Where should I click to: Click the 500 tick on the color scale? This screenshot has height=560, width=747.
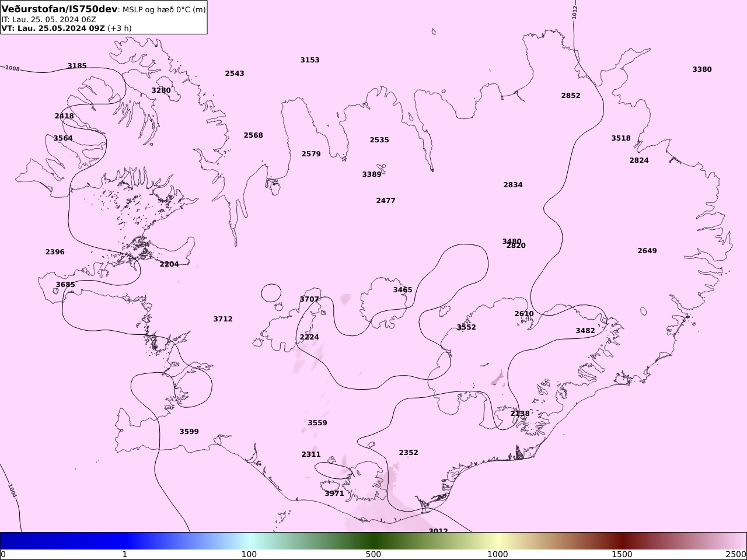pyautogui.click(x=373, y=554)
